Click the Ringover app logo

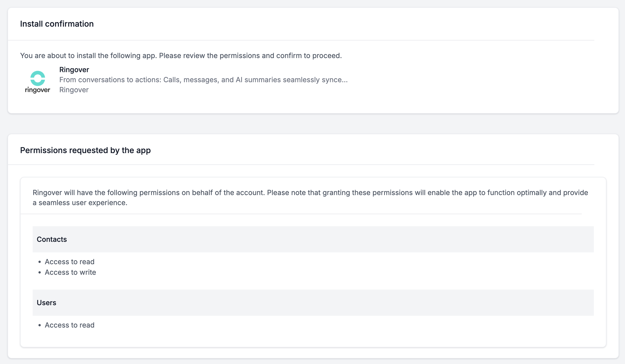tap(37, 82)
